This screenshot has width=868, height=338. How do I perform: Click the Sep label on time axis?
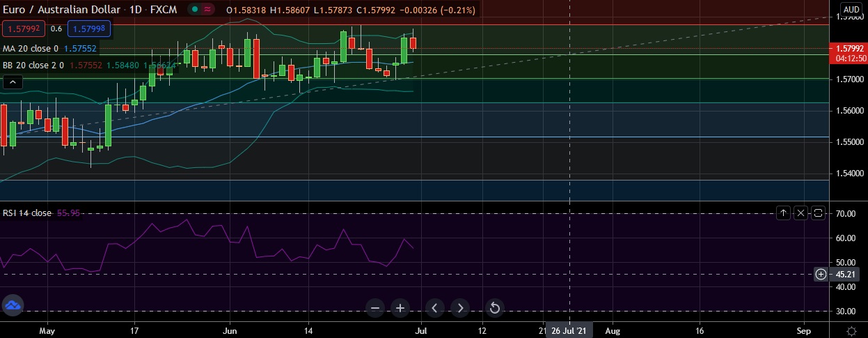pos(803,330)
